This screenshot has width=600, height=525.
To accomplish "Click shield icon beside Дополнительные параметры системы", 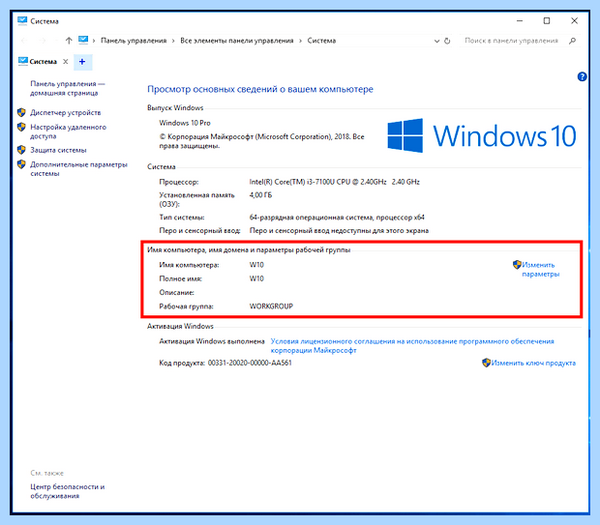I will pos(21,164).
